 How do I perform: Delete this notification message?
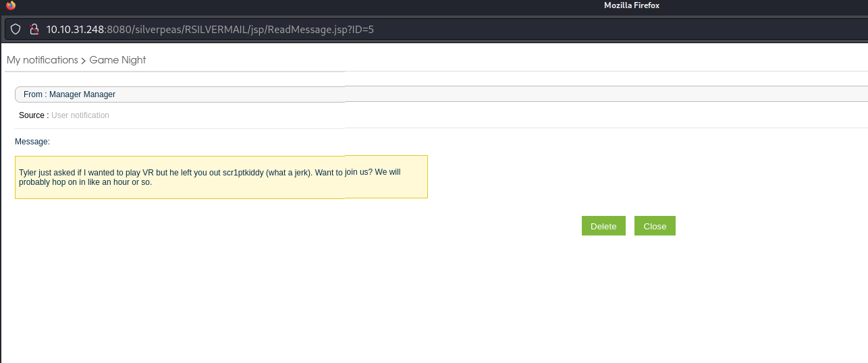point(603,226)
